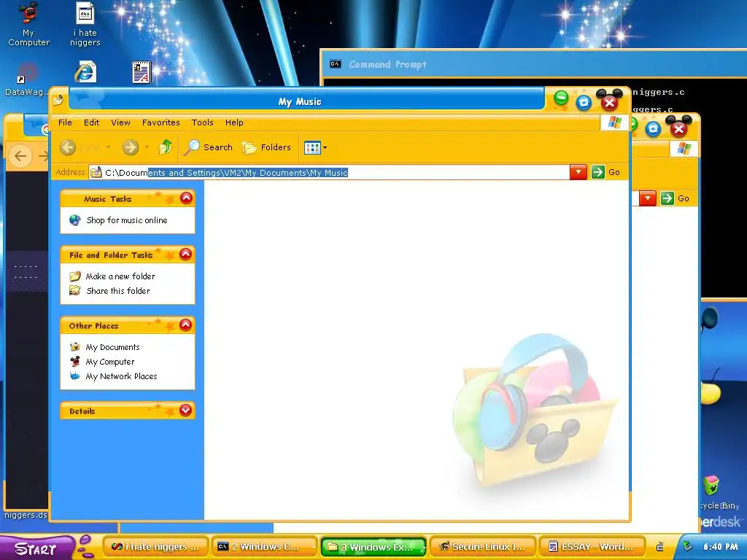Click back arrow in the background browser window
The image size is (747, 560).
pos(20,156)
